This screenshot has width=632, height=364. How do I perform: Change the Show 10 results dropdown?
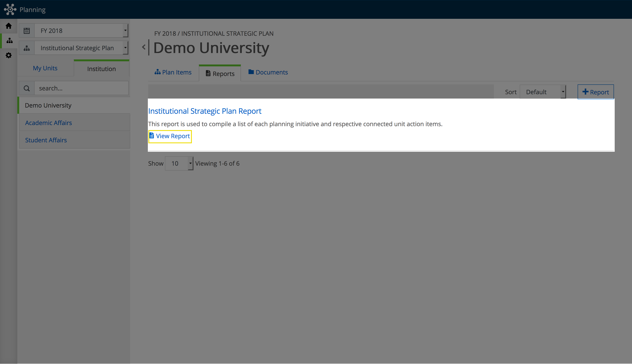pos(179,164)
